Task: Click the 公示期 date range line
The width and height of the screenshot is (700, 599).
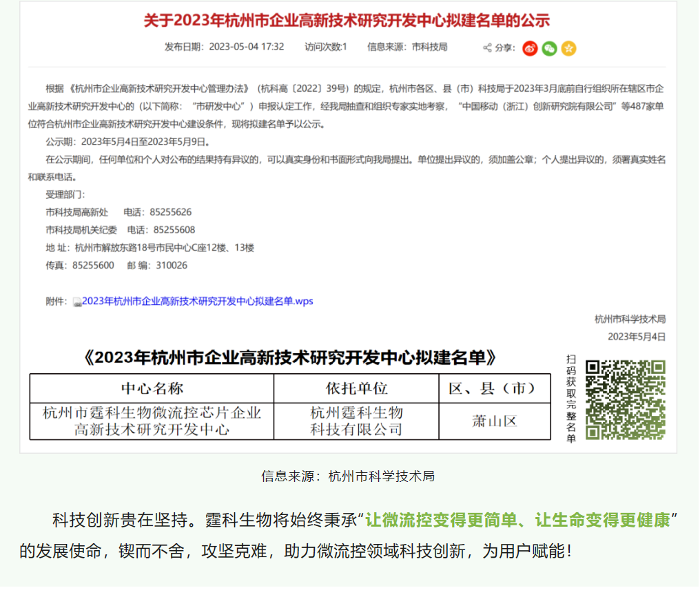Action: [127, 142]
